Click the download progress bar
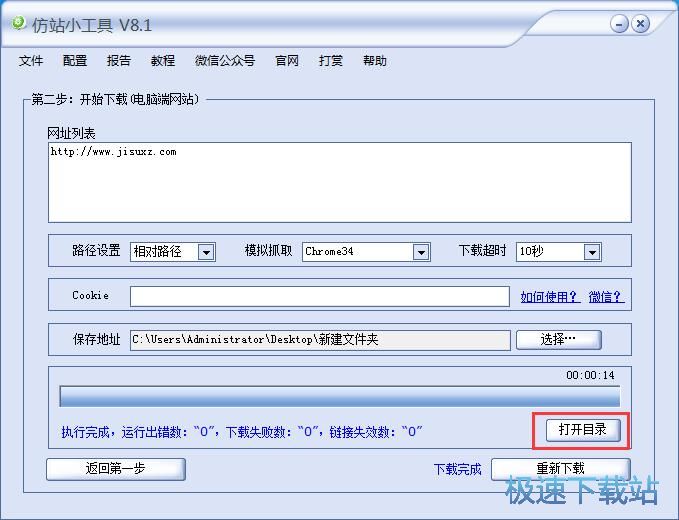The height and width of the screenshot is (520, 679). point(340,397)
